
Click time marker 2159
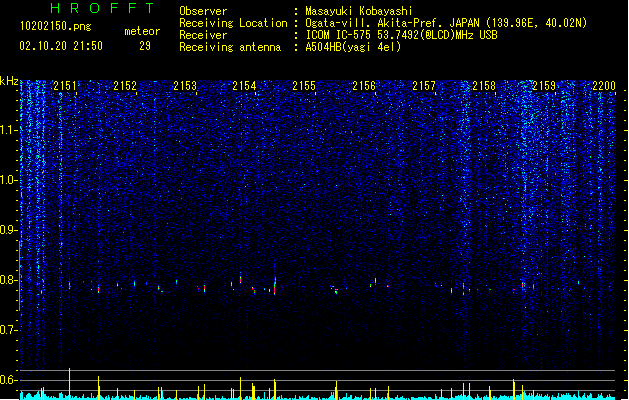(544, 85)
